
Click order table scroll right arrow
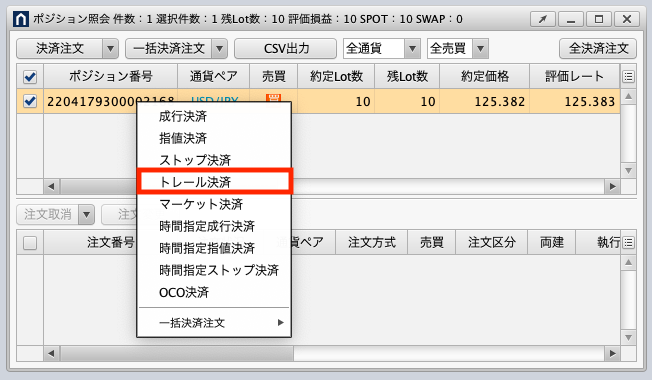click(612, 354)
